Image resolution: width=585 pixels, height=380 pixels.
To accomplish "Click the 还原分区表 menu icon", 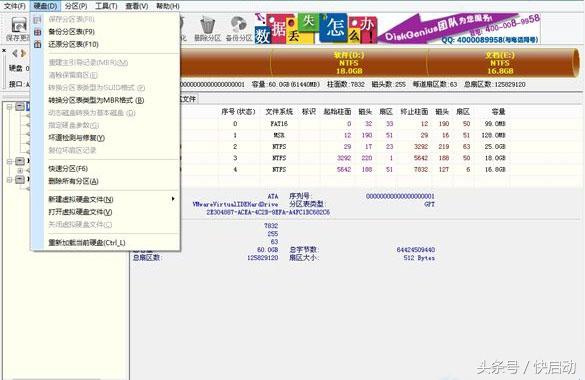I will click(x=38, y=45).
